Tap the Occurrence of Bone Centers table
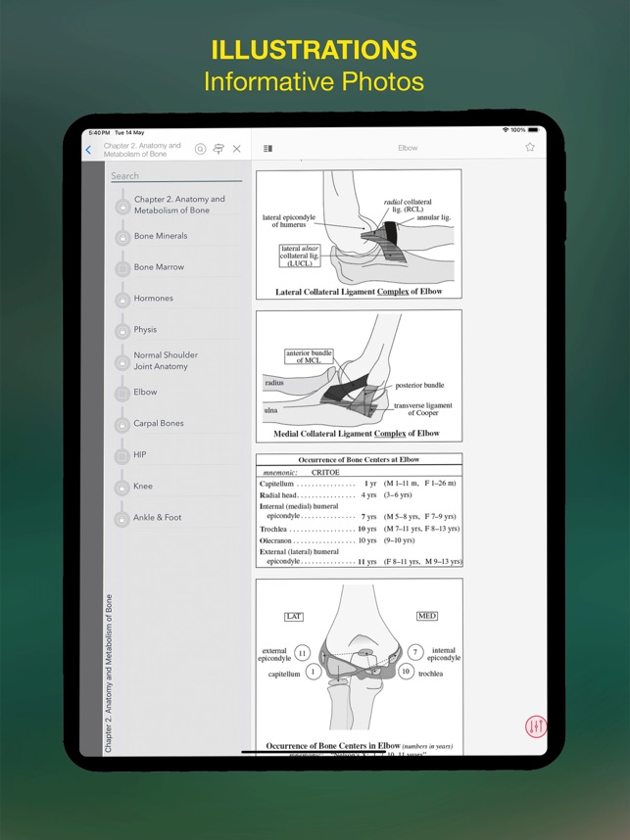This screenshot has width=630, height=840. point(359,510)
